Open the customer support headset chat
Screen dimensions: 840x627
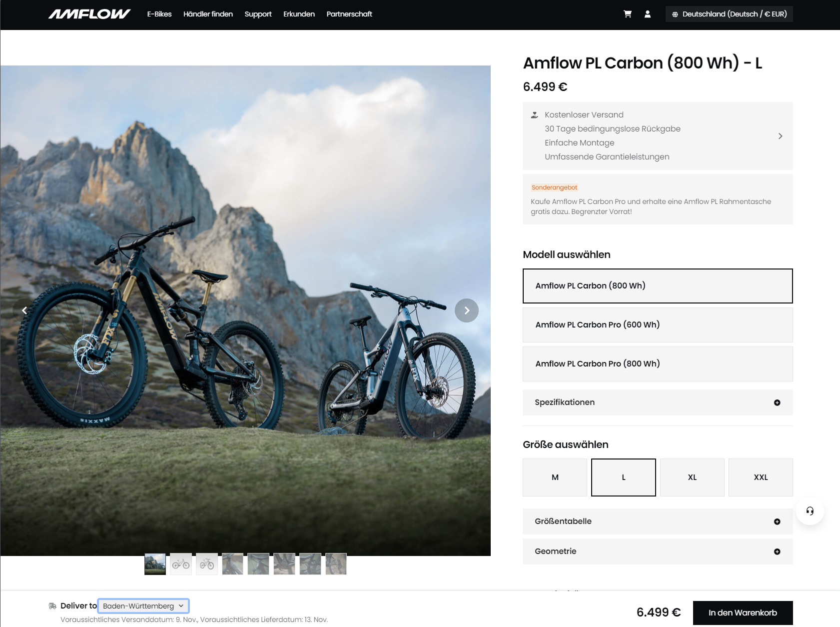tap(810, 511)
